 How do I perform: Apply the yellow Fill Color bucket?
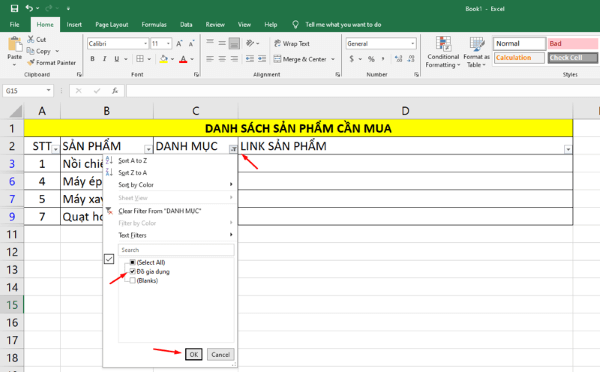click(x=164, y=59)
